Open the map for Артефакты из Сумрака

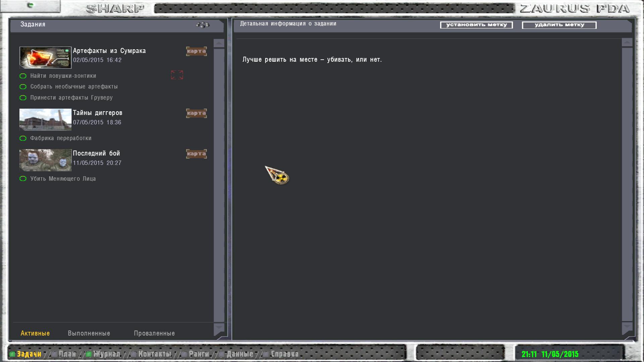[196, 51]
